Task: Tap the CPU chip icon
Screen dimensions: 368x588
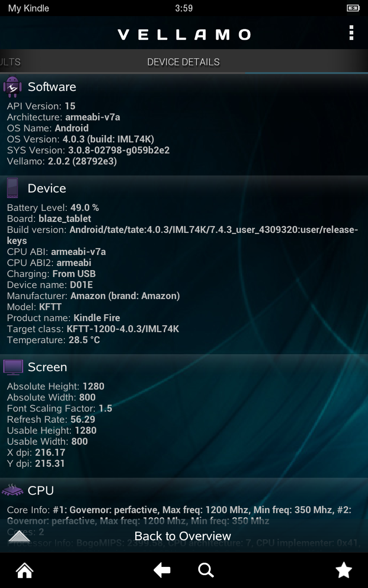Action: pos(13,490)
